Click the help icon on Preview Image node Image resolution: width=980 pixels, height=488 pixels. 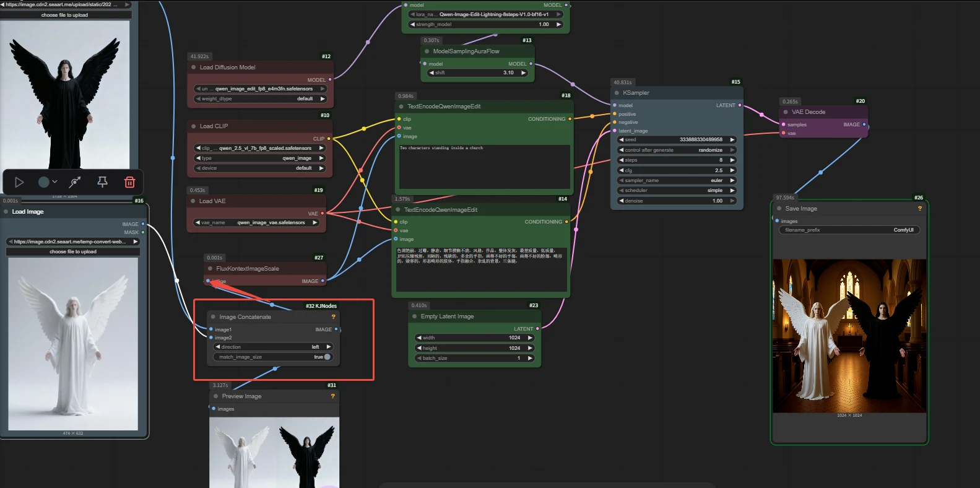click(332, 396)
